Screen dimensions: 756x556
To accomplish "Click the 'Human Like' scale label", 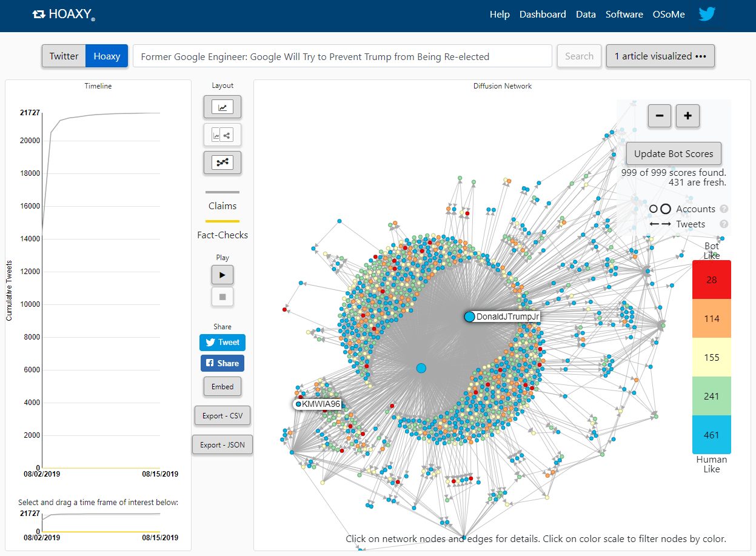I will [712, 464].
